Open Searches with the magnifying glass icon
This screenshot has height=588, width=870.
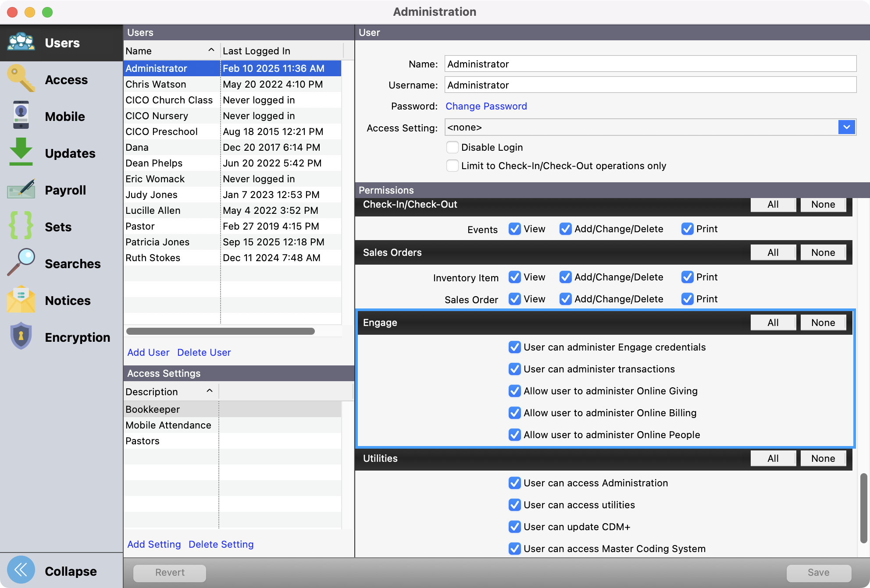coord(21,262)
